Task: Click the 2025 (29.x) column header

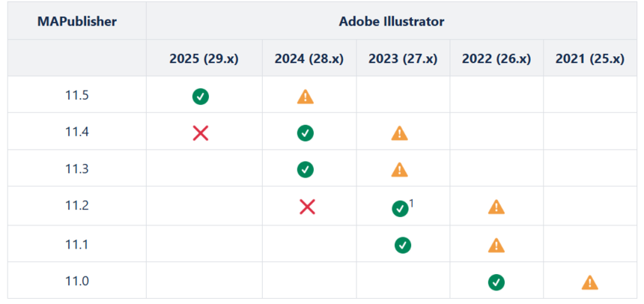Action: 204,58
